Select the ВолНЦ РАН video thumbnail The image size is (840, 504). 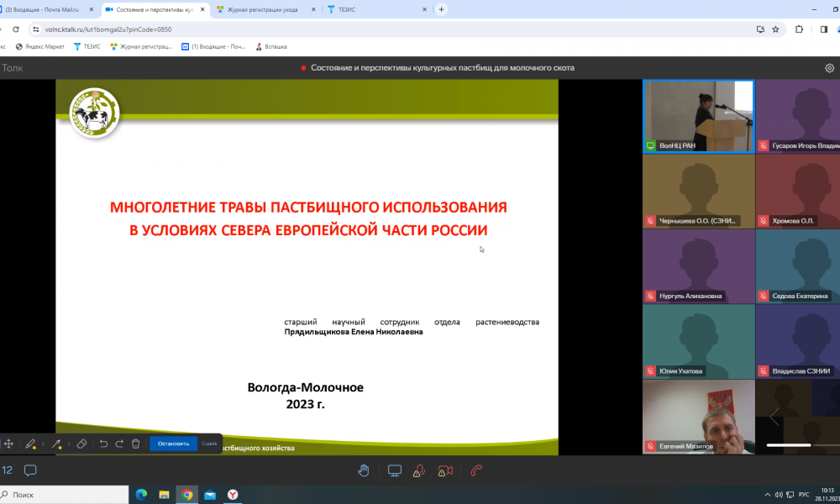point(699,116)
